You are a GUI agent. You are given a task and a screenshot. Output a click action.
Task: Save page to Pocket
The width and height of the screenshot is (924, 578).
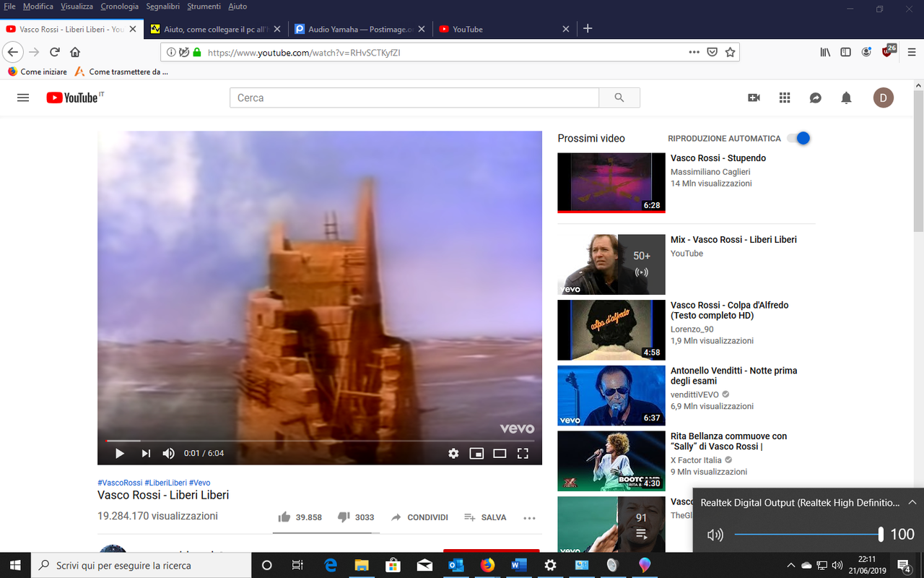point(712,52)
